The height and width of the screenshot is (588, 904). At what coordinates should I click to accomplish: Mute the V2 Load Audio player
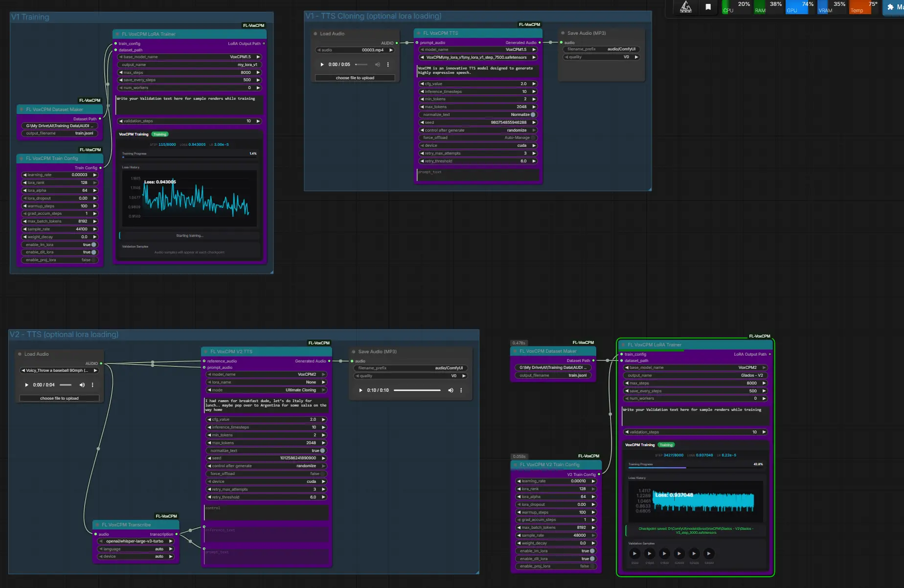[82, 385]
